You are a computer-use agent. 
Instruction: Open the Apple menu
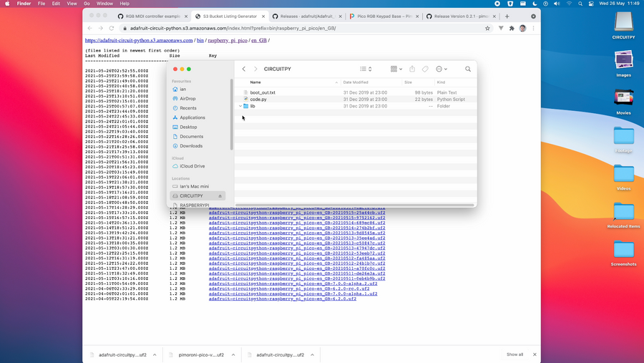(7, 4)
